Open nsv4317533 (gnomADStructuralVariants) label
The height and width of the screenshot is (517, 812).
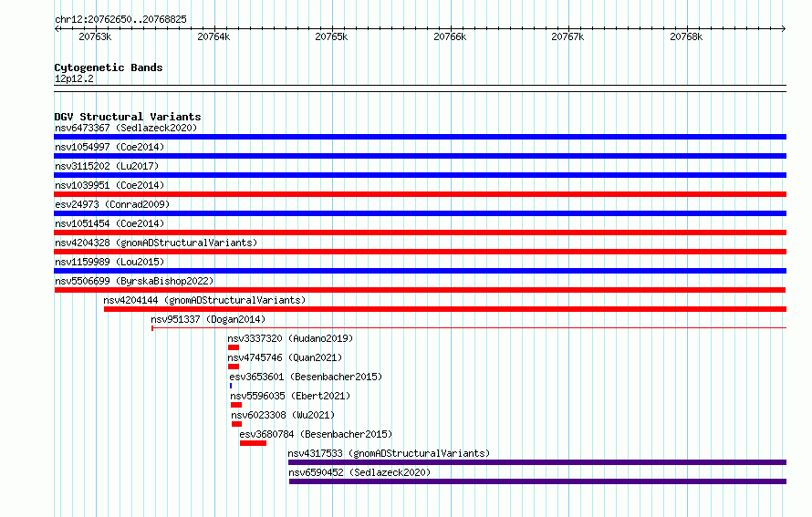tap(389, 453)
